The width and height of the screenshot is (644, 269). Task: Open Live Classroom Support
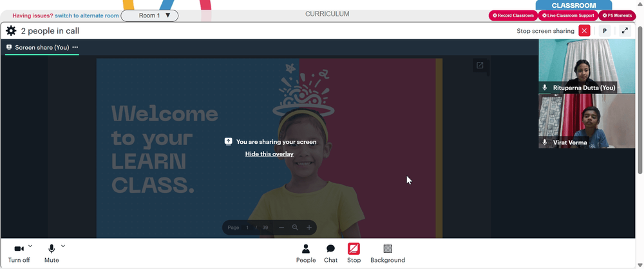(x=567, y=15)
